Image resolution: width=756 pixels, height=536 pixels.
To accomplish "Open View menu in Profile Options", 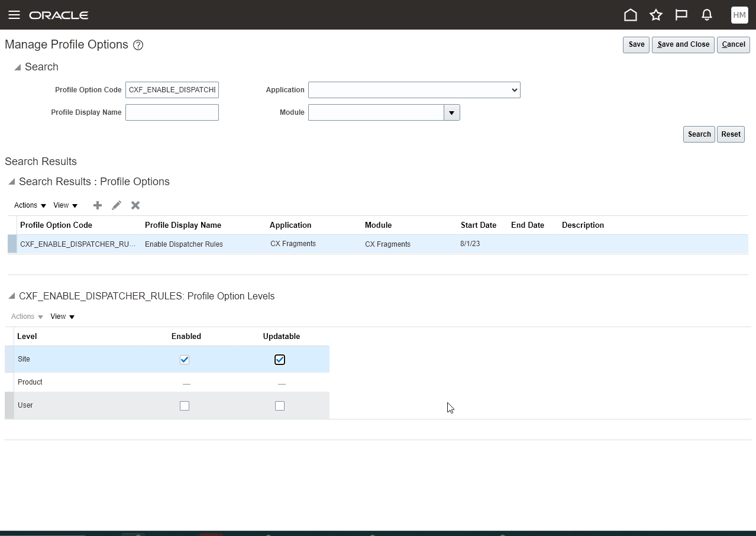I will (65, 205).
